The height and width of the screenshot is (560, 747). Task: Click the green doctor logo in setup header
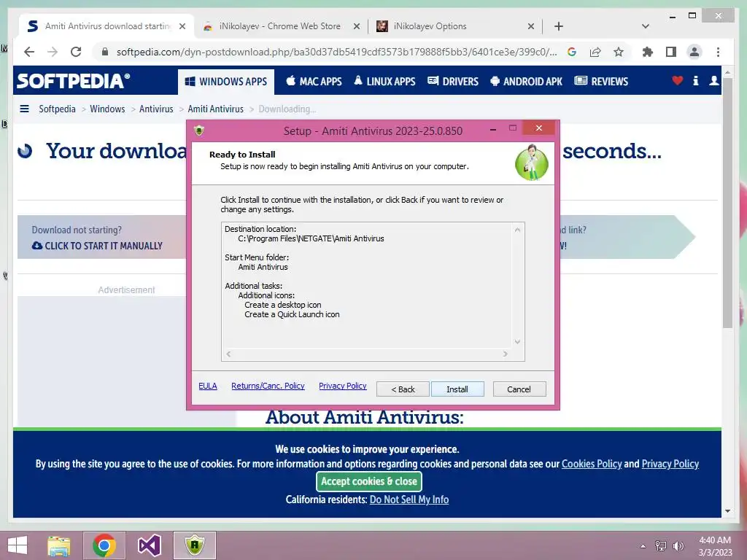532,163
